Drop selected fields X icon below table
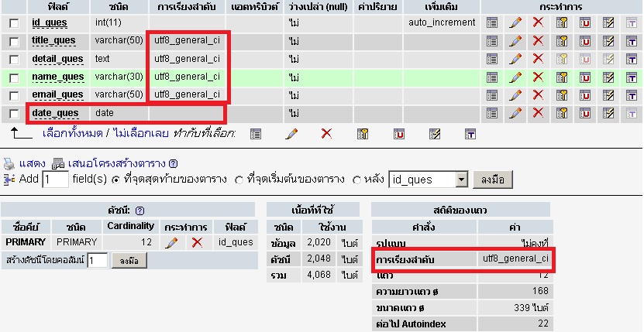This screenshot has width=644, height=332. pos(326,133)
